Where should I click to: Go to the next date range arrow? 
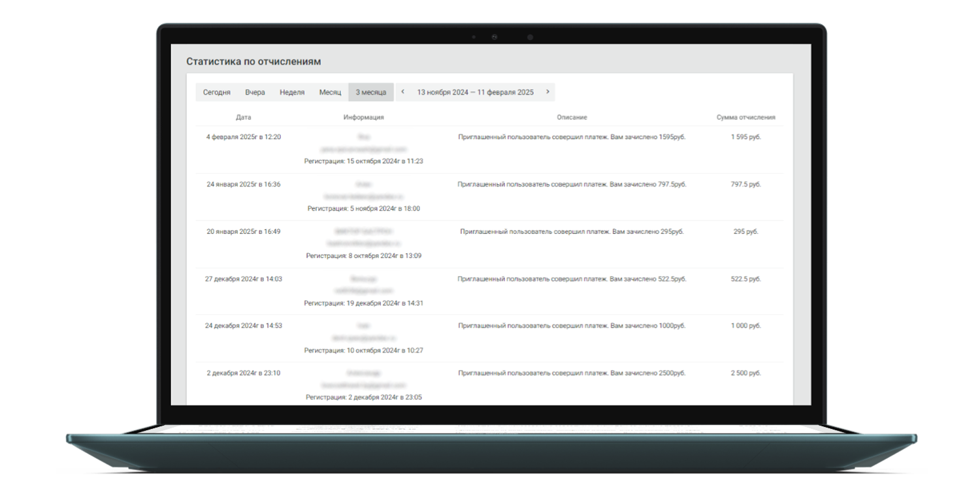[547, 92]
